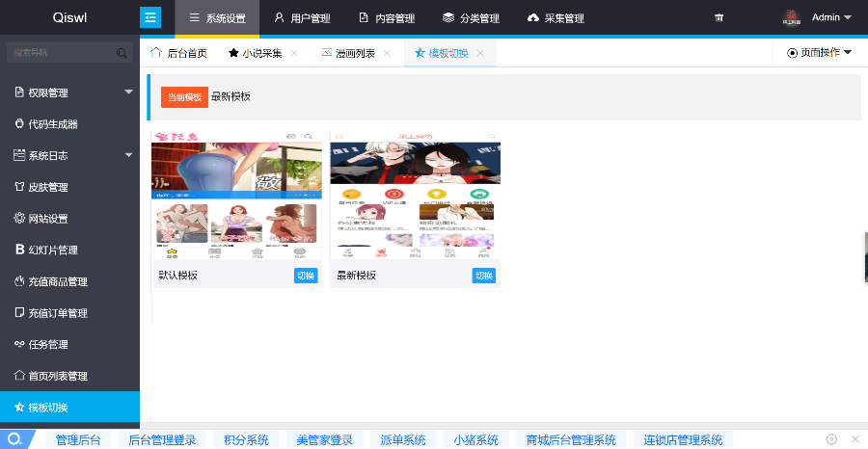Click the gear icon in the bottom bar

pyautogui.click(x=831, y=439)
